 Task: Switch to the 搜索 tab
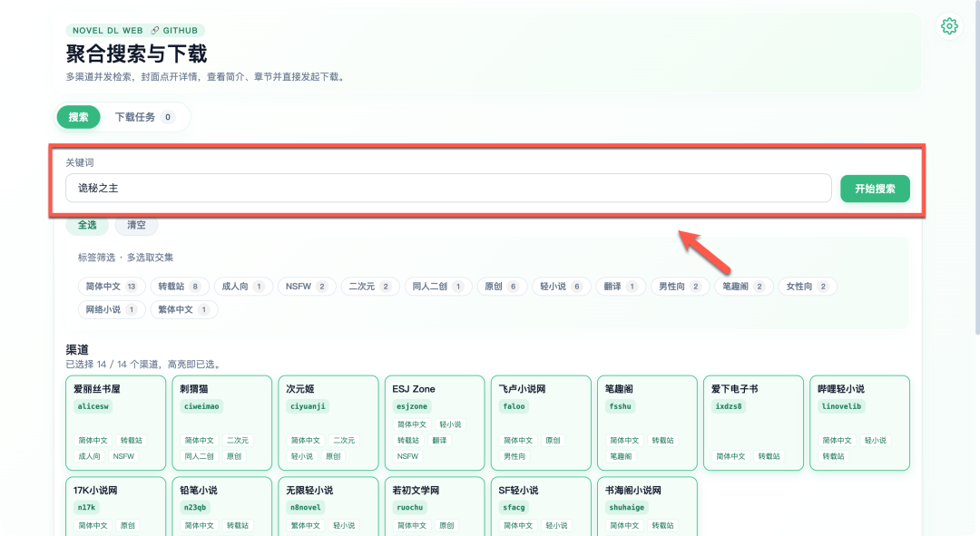[79, 117]
